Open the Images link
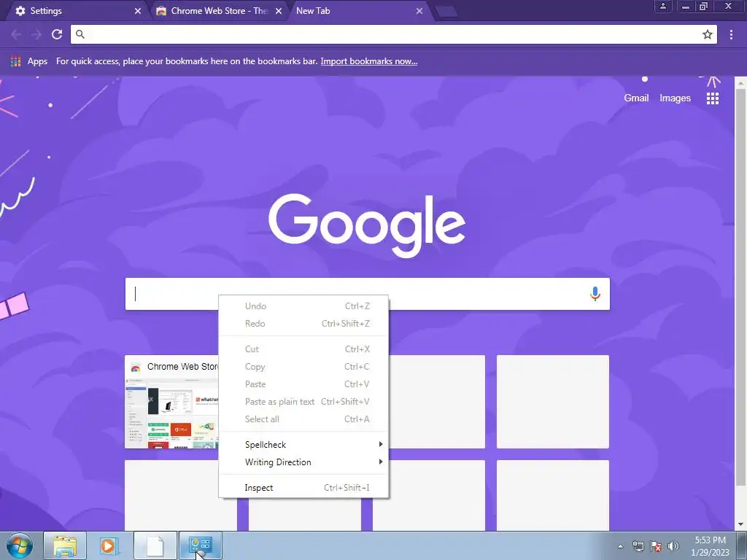 (675, 98)
